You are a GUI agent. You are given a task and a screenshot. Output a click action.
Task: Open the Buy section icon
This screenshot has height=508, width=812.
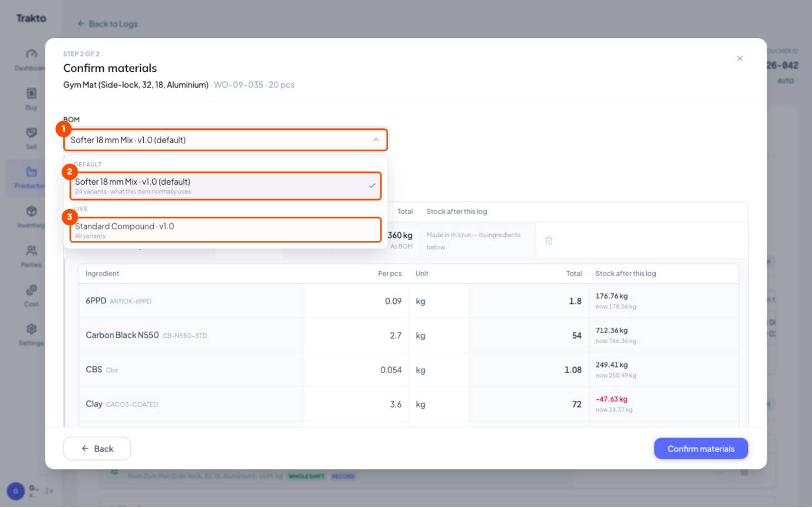coord(31,93)
